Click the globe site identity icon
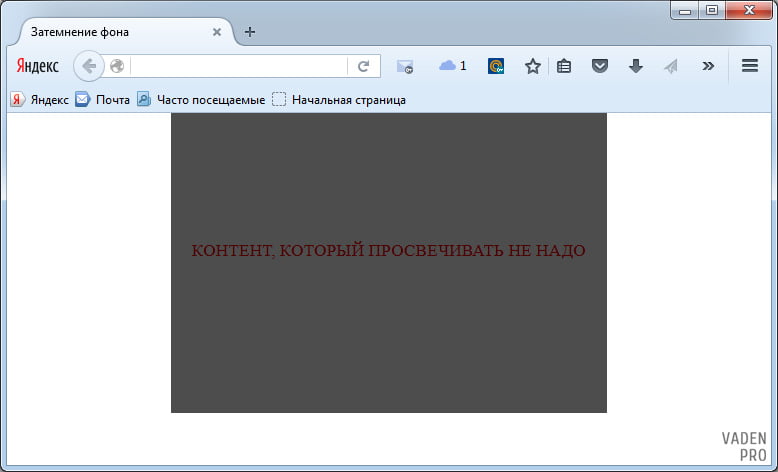The width and height of the screenshot is (778, 472). coord(117,66)
